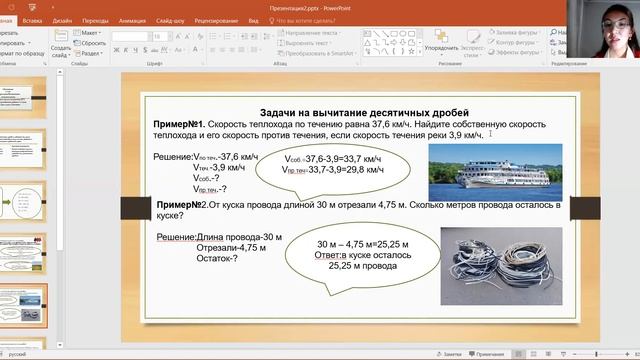Screen dimensions: 640x360
Task: Toggle italic К formatting
Action: 126,50
